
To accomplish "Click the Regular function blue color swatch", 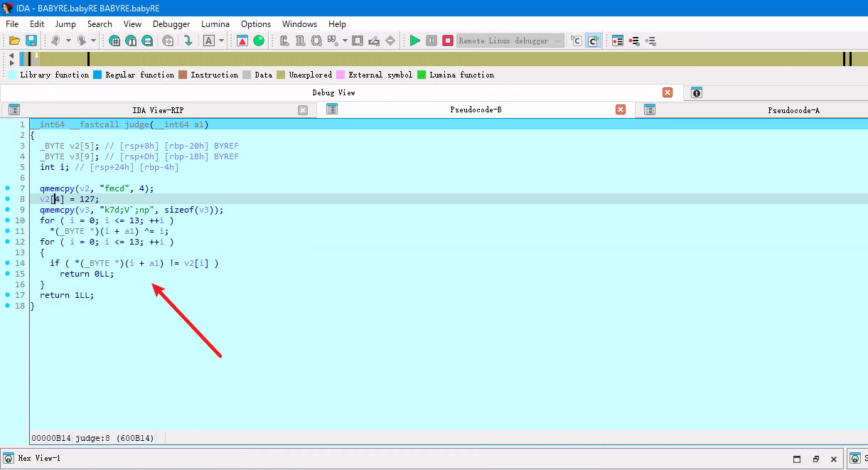I will (x=97, y=75).
